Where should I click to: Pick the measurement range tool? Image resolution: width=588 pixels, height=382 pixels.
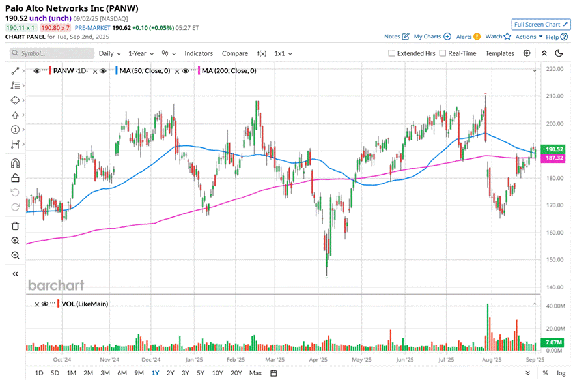pos(15,144)
